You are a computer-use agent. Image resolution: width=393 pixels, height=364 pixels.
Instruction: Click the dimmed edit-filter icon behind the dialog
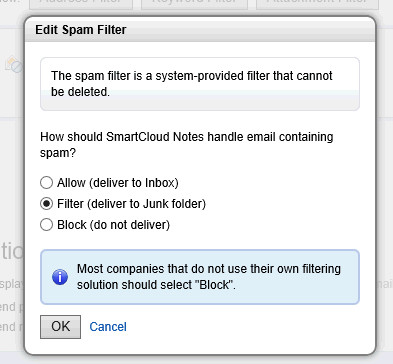pos(14,65)
